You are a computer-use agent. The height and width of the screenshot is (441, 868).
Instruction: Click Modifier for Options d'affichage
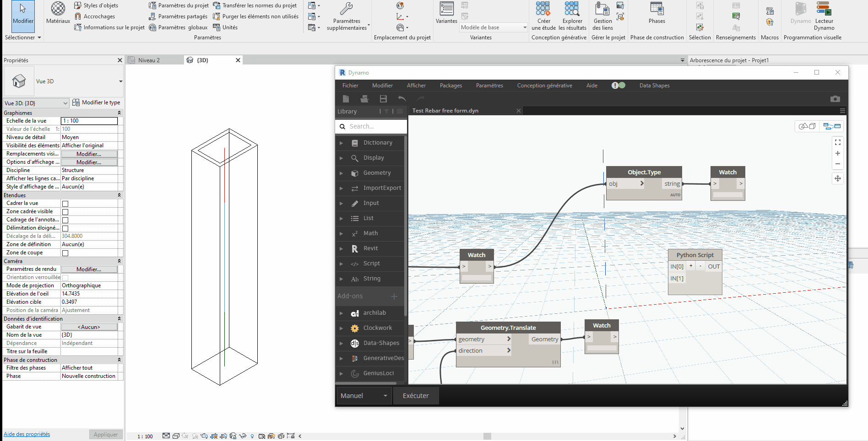(89, 162)
